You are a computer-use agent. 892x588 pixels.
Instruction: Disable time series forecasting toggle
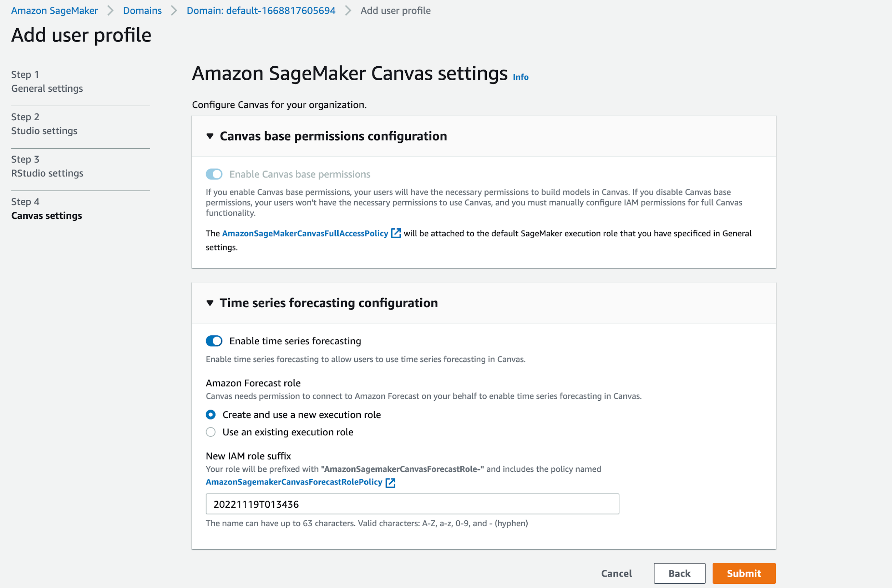click(214, 341)
